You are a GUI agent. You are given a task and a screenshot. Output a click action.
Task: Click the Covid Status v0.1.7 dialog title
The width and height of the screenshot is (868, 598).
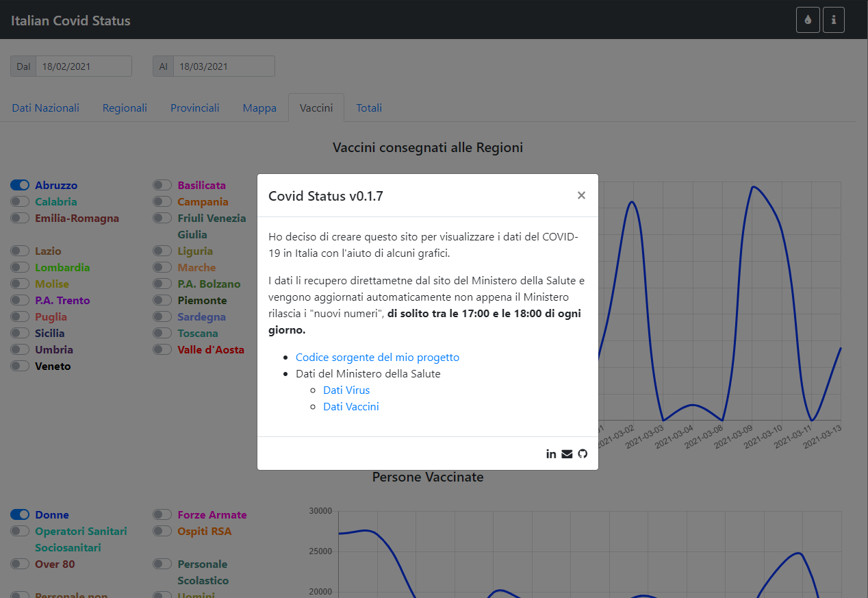pyautogui.click(x=326, y=196)
